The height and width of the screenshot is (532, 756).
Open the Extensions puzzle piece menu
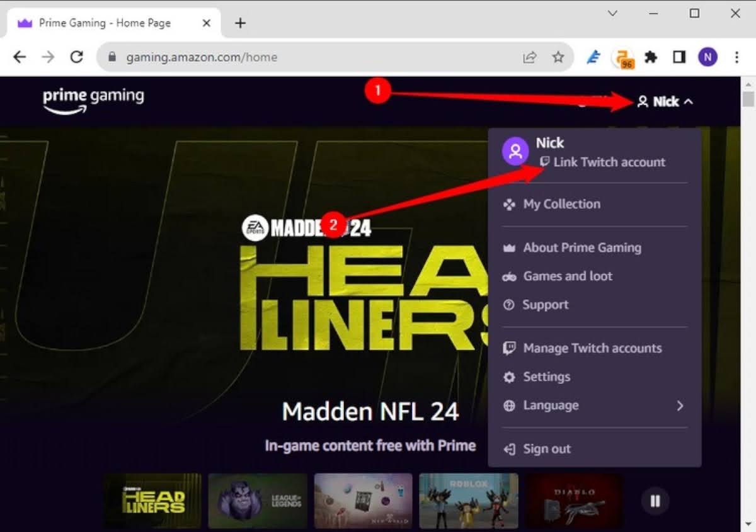(x=651, y=57)
